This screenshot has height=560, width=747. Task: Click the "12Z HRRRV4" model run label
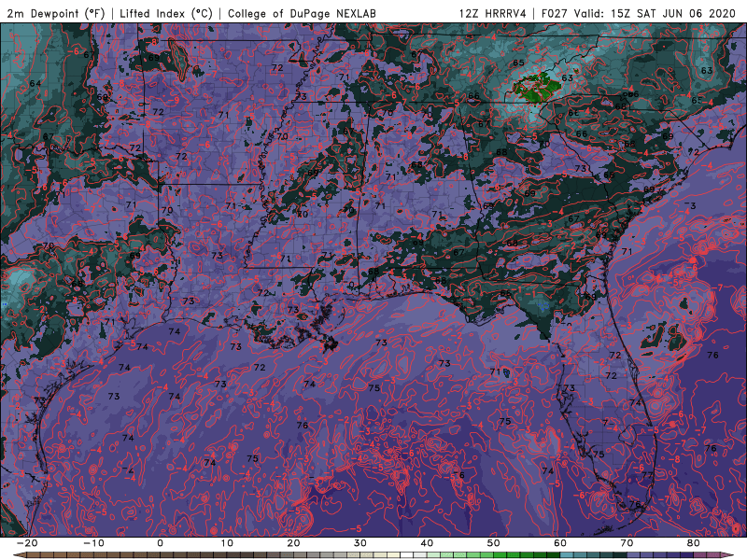click(x=493, y=13)
